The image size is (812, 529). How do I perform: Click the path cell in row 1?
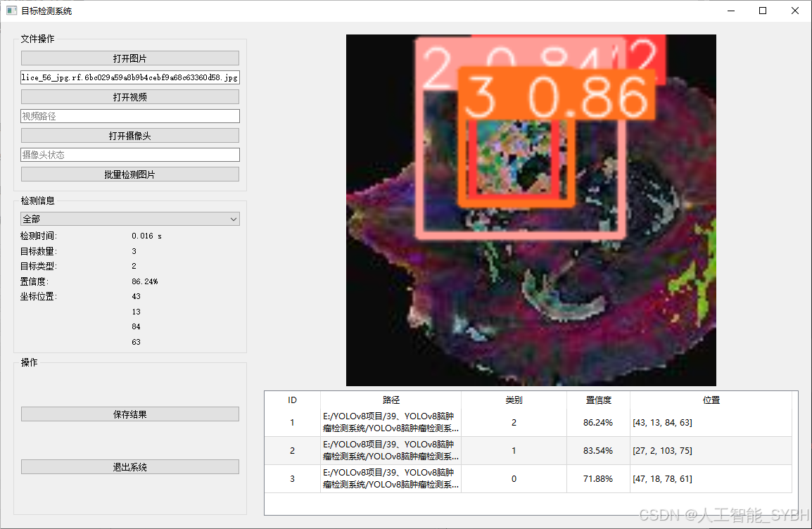(391, 422)
